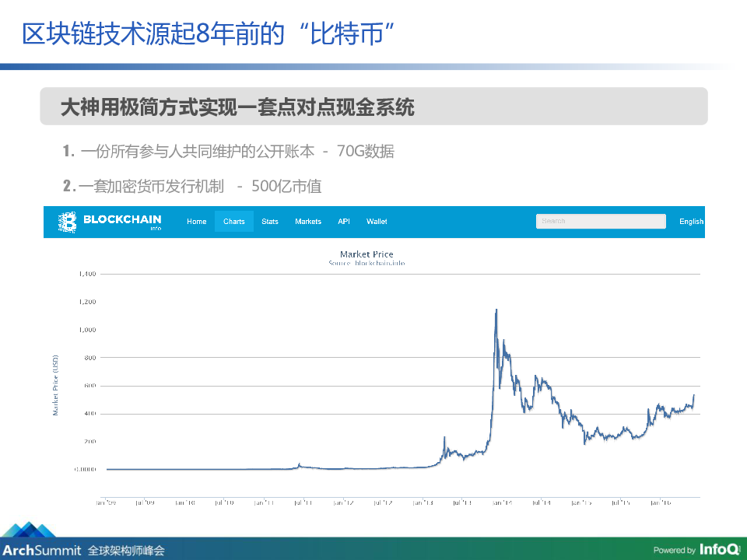
Task: Click the Jan '09 x-axis label
Action: (x=104, y=502)
